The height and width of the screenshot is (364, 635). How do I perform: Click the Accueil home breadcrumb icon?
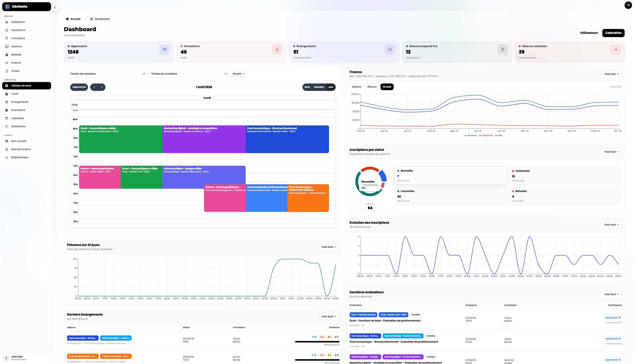67,19
